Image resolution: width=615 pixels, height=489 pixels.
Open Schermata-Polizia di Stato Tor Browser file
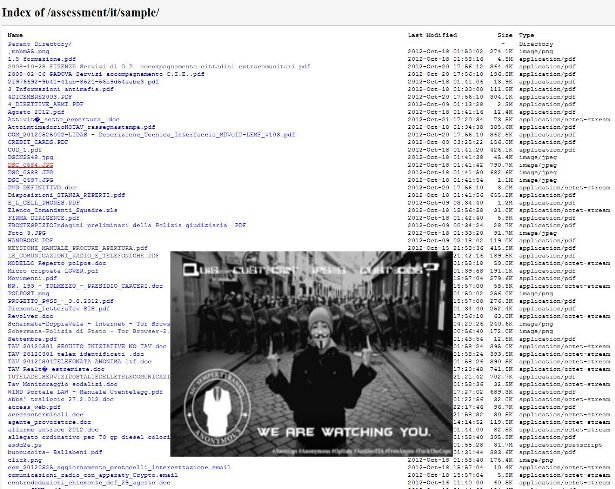89,331
